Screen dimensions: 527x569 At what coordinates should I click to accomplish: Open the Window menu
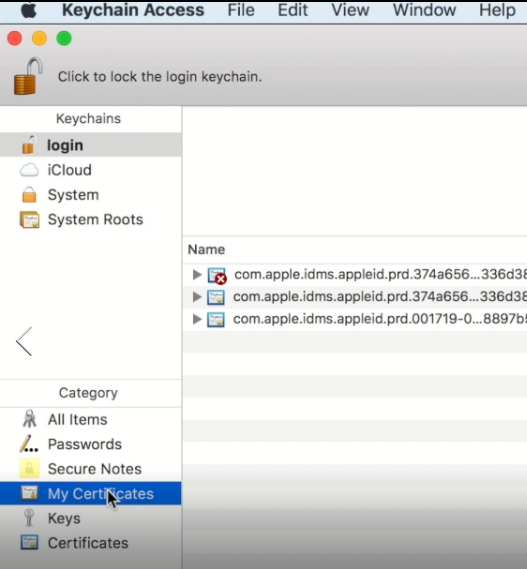[x=424, y=10]
